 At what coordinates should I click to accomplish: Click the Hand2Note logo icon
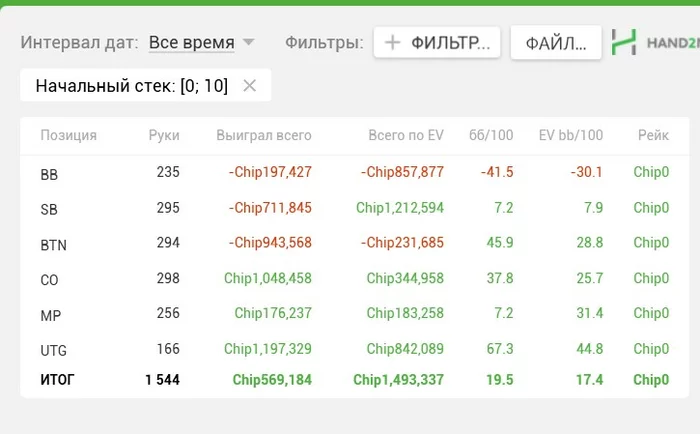coord(625,42)
